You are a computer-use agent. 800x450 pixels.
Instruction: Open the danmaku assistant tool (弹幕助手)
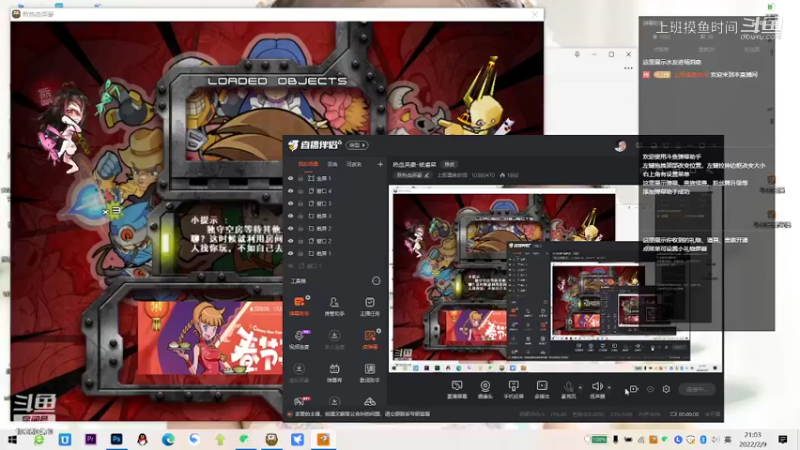click(299, 306)
